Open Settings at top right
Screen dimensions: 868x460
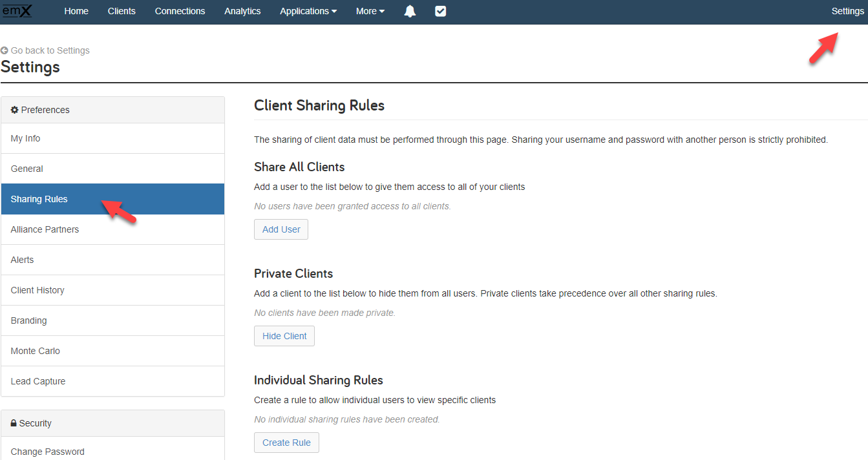[847, 11]
